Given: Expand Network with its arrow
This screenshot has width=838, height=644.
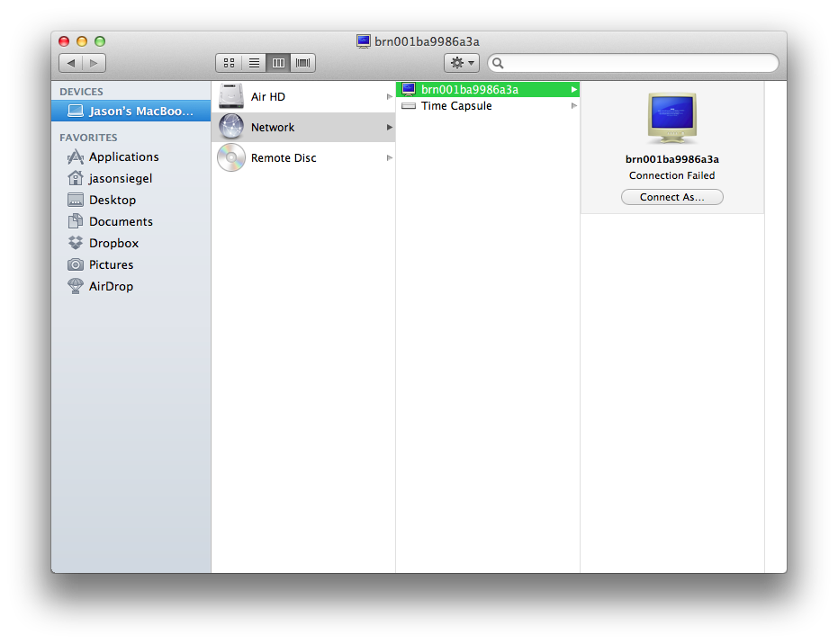Looking at the screenshot, I should [390, 127].
